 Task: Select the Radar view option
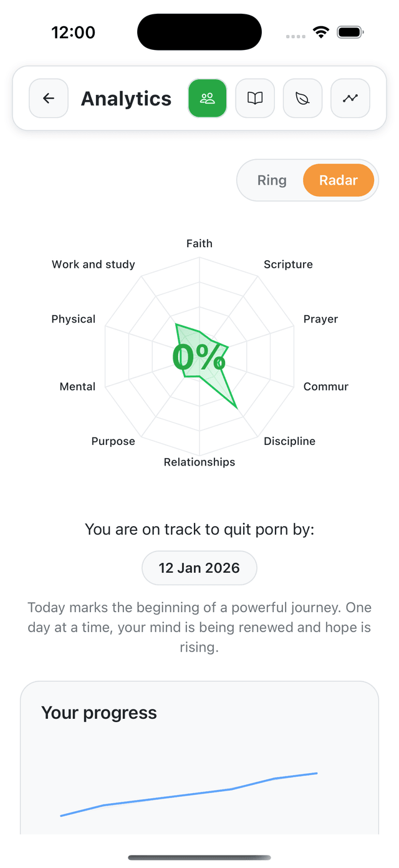pos(339,180)
